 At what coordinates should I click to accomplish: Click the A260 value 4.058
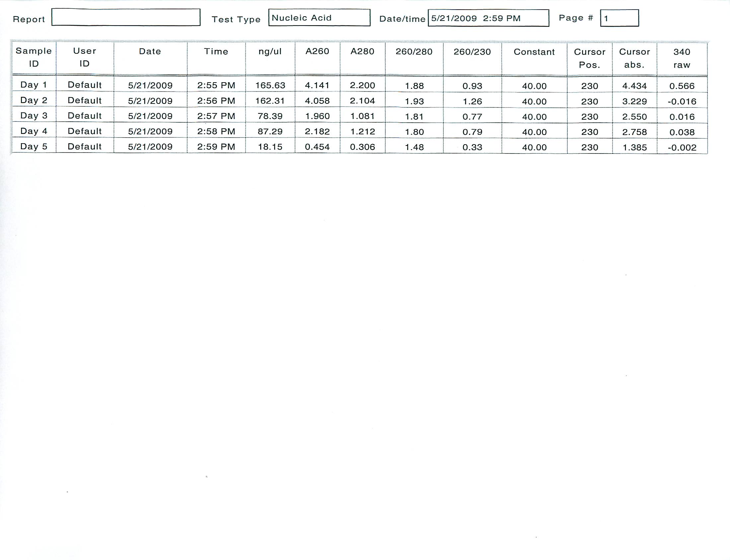coord(317,101)
